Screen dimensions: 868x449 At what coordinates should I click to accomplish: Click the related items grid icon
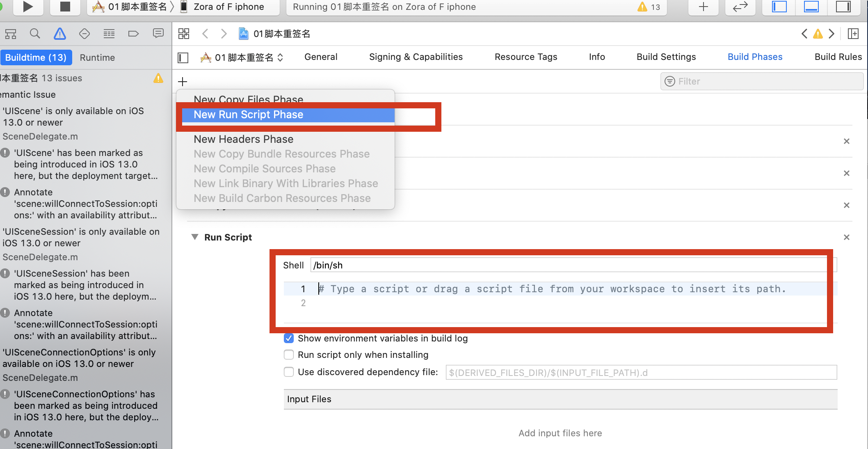184,34
